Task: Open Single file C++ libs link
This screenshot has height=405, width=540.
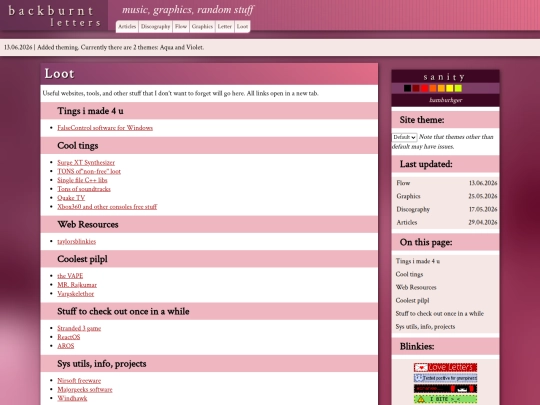Action: pyautogui.click(x=82, y=180)
